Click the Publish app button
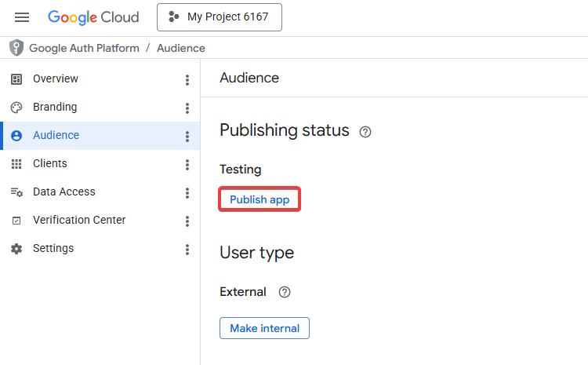 260,199
